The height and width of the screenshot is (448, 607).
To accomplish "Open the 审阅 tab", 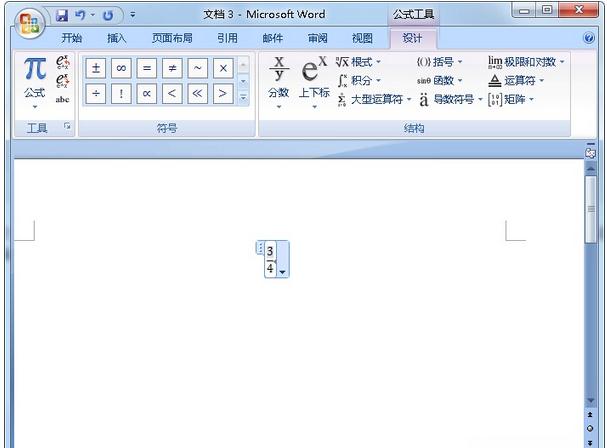I will (318, 38).
